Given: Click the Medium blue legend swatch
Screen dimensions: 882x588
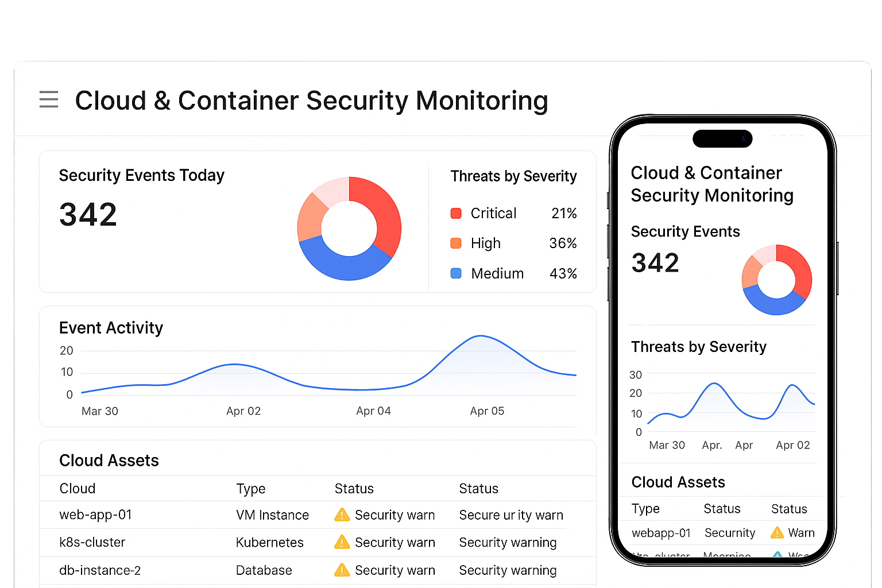Looking at the screenshot, I should point(456,274).
